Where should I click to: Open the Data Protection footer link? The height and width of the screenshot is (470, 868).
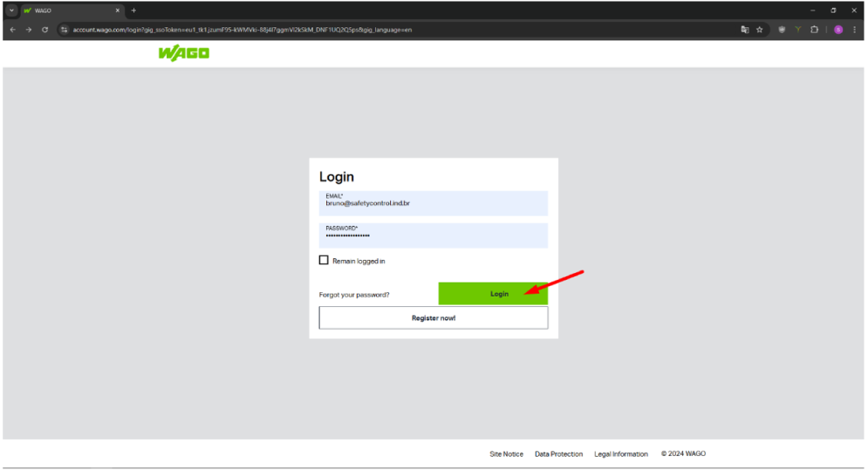[x=558, y=454]
